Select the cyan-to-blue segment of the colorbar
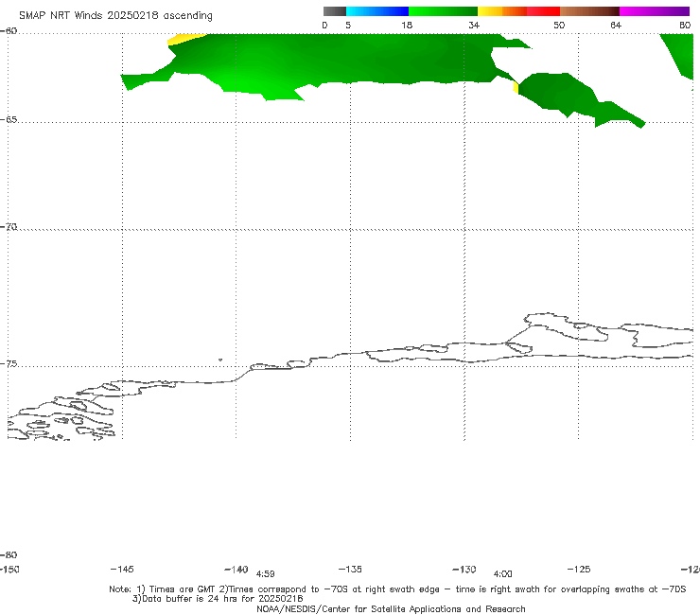The width and height of the screenshot is (700, 615). click(x=377, y=11)
